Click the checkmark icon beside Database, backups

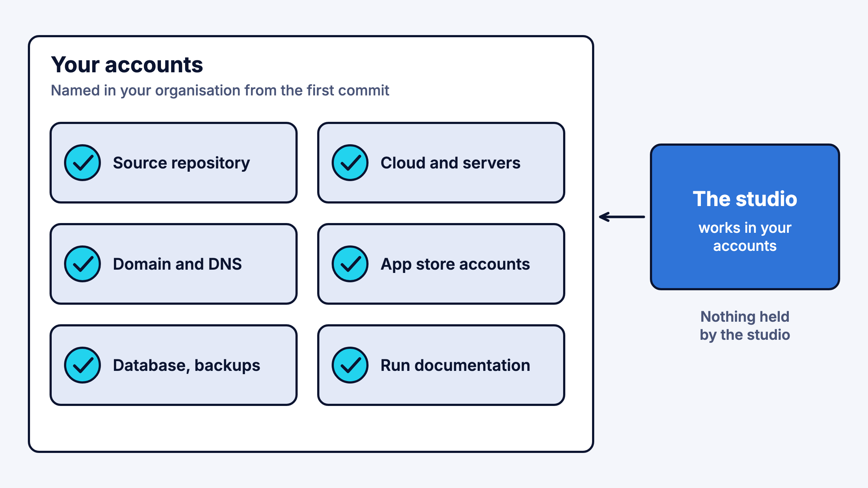82,365
